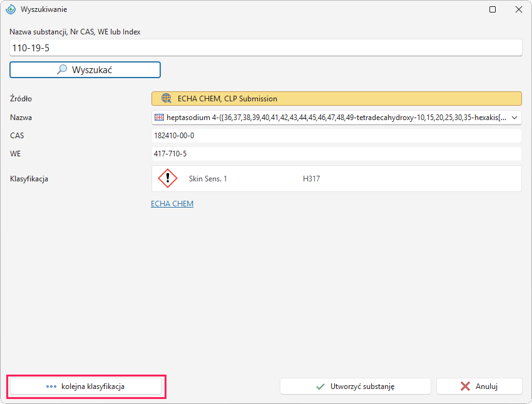Image resolution: width=532 pixels, height=404 pixels.
Task: Click the Klasyfikacja label
Action: click(x=29, y=179)
